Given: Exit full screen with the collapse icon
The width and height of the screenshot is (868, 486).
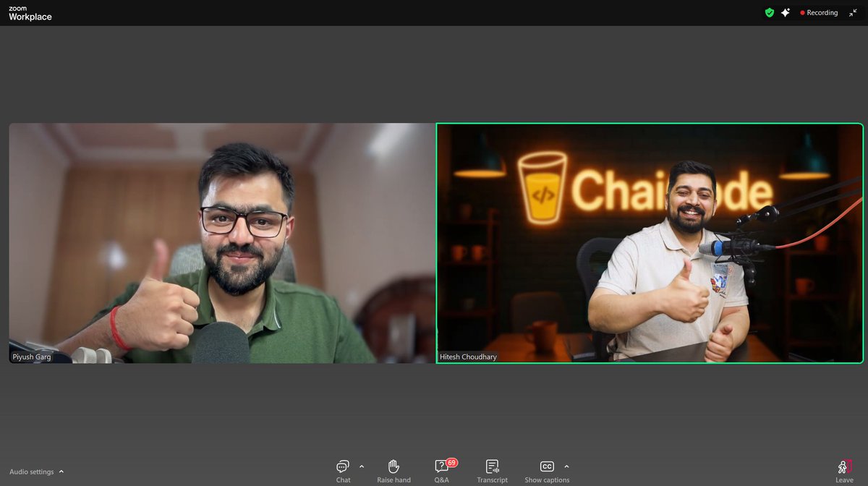Looking at the screenshot, I should 853,12.
